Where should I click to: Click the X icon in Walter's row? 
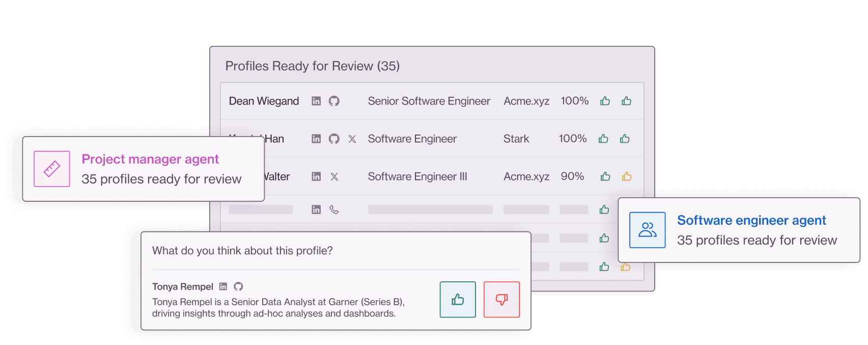334,176
